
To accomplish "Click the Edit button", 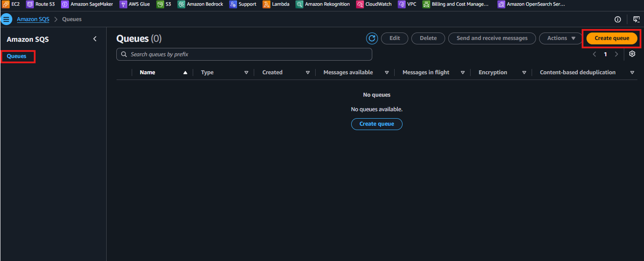I will (x=395, y=38).
